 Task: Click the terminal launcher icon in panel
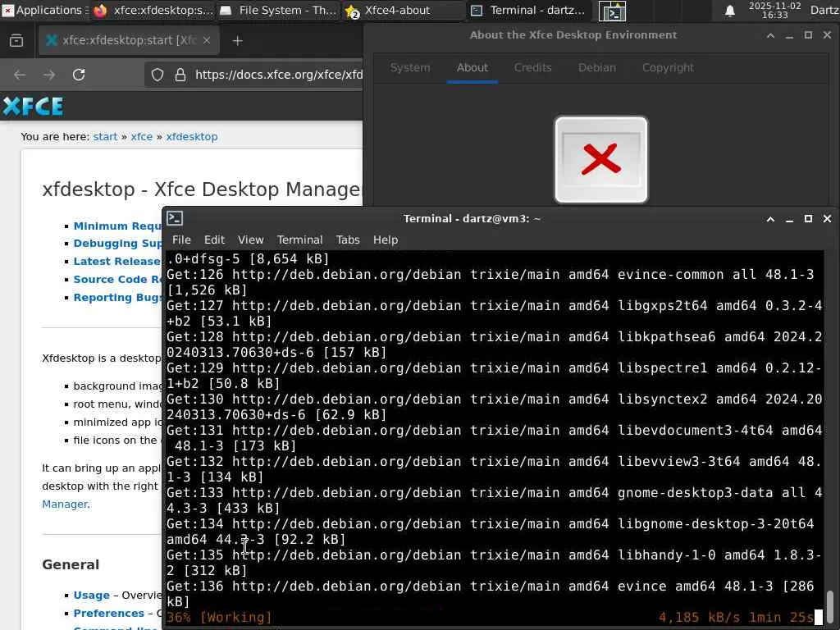(612, 11)
